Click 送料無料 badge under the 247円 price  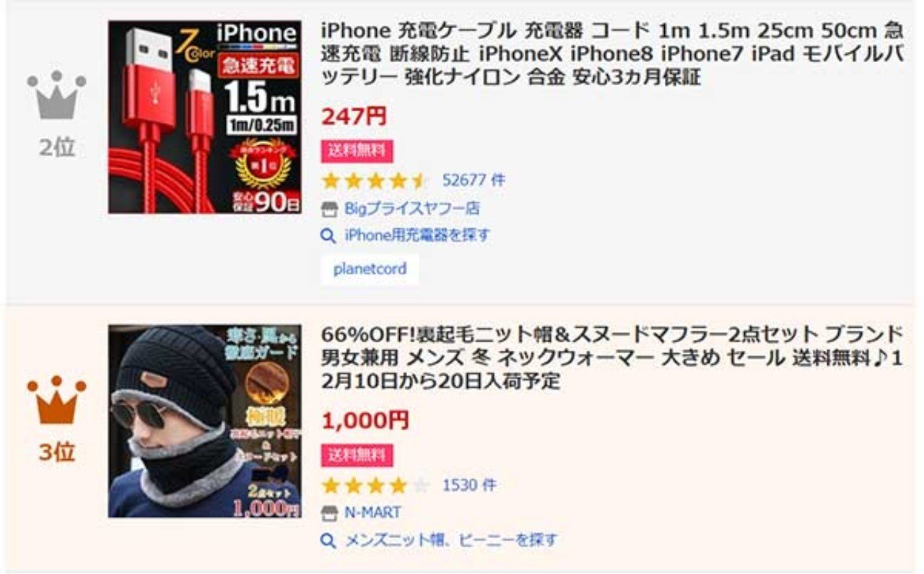coord(357,151)
